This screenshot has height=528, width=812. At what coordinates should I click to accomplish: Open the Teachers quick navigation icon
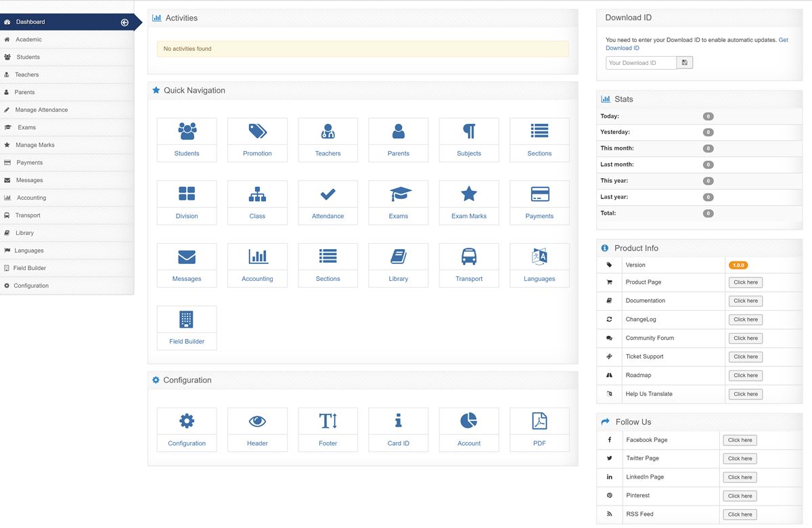328,131
